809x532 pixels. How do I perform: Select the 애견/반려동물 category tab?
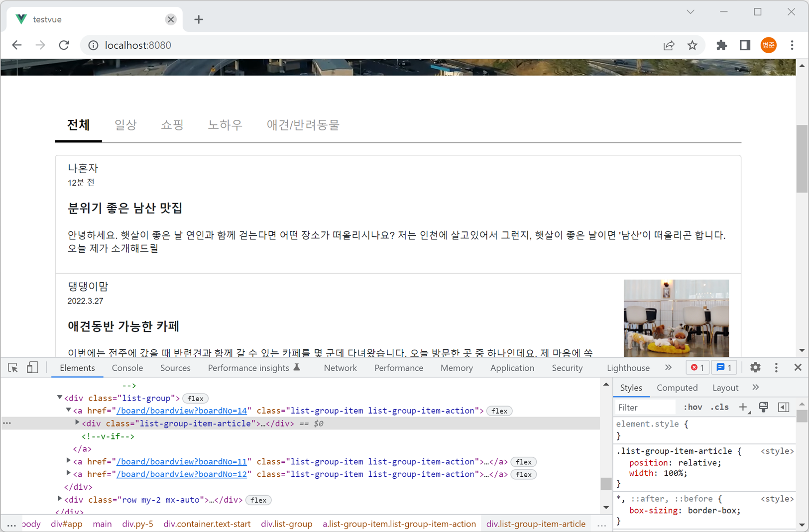(303, 125)
